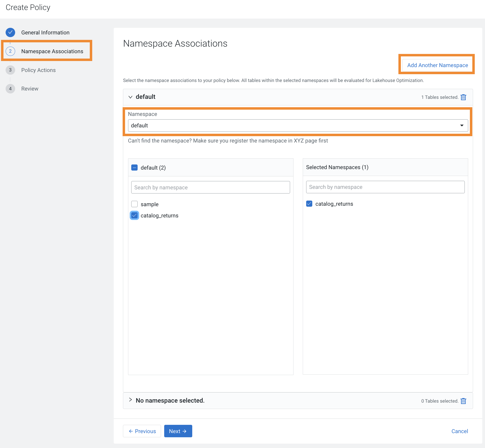Click delete icon for default namespace tables
The height and width of the screenshot is (448, 485).
coord(463,97)
